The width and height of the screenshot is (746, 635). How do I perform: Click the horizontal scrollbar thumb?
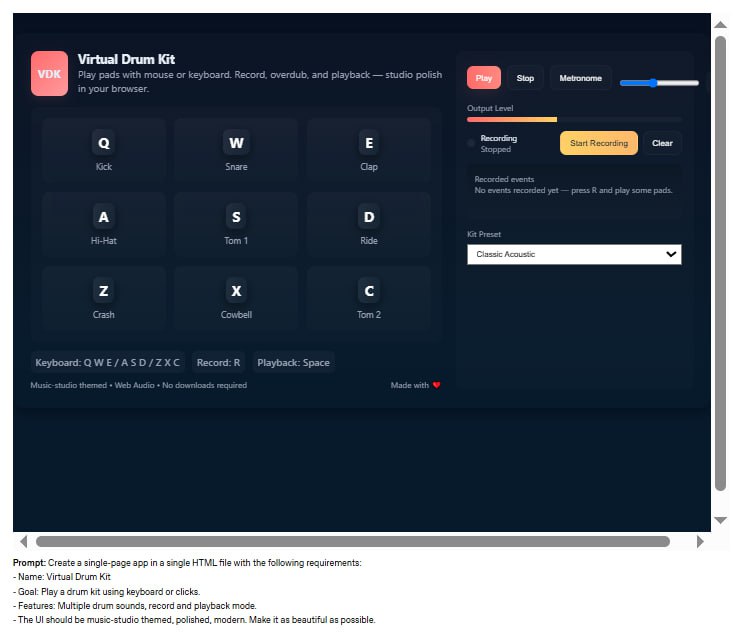tap(353, 541)
